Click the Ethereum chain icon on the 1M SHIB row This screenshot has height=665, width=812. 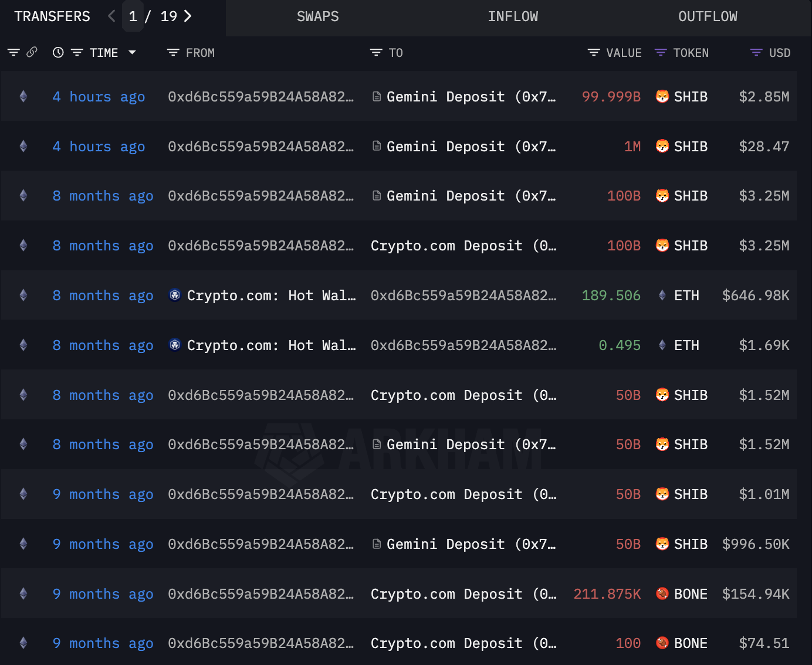[x=23, y=146]
